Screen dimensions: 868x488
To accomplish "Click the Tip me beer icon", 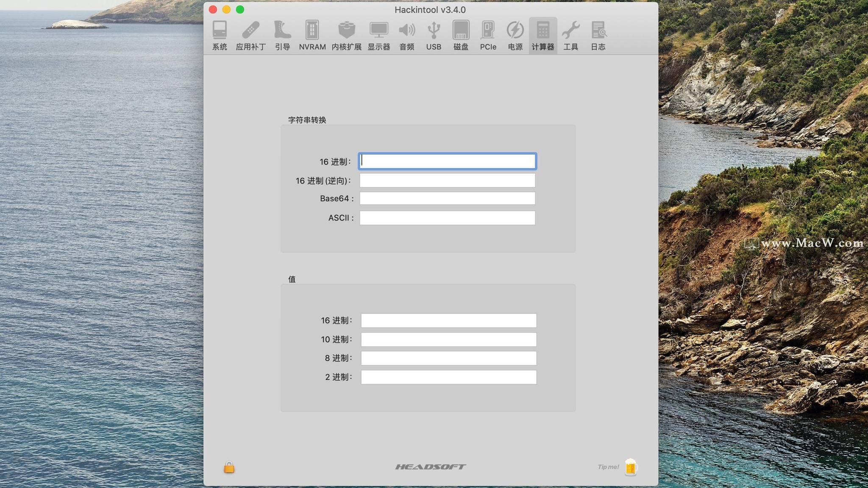I will pyautogui.click(x=630, y=467).
